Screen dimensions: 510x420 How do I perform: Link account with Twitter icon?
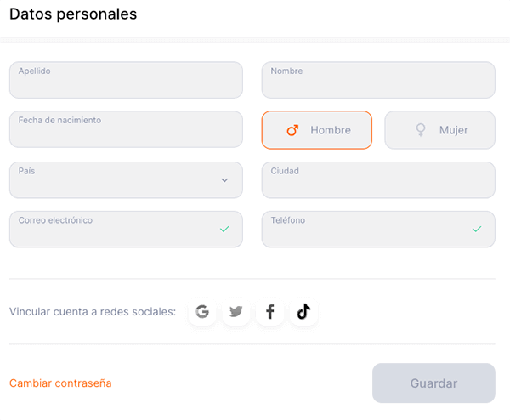coord(236,312)
